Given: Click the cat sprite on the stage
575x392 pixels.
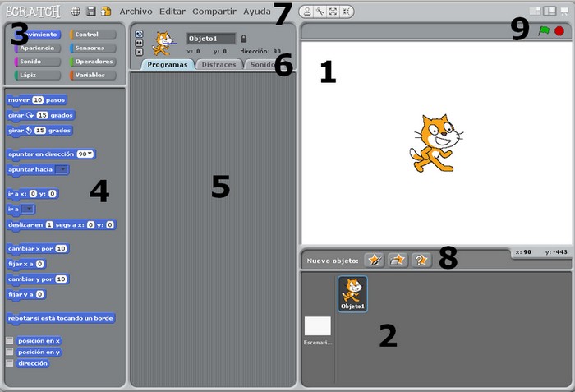Looking at the screenshot, I should pos(436,144).
